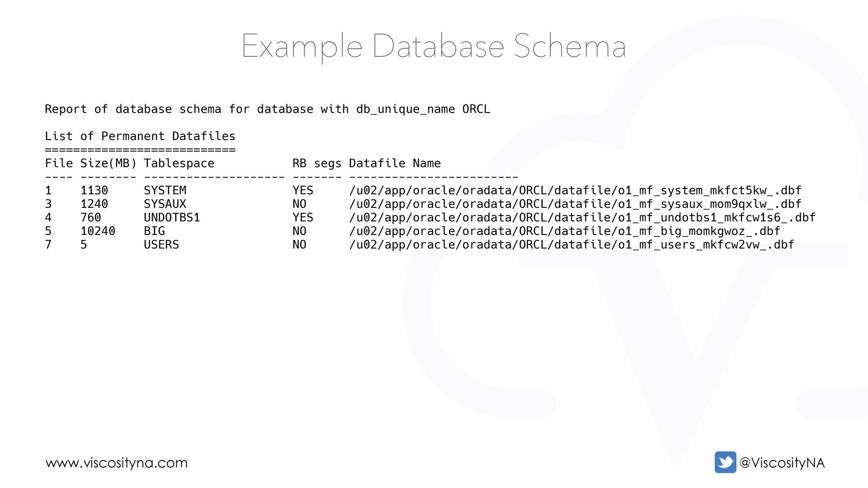Click the 10240 size value

click(x=98, y=231)
